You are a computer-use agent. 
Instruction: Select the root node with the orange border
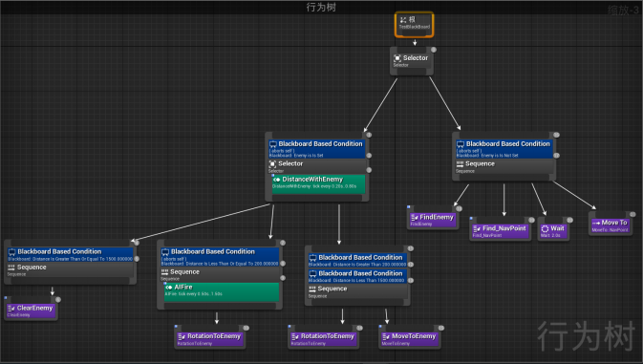point(415,24)
